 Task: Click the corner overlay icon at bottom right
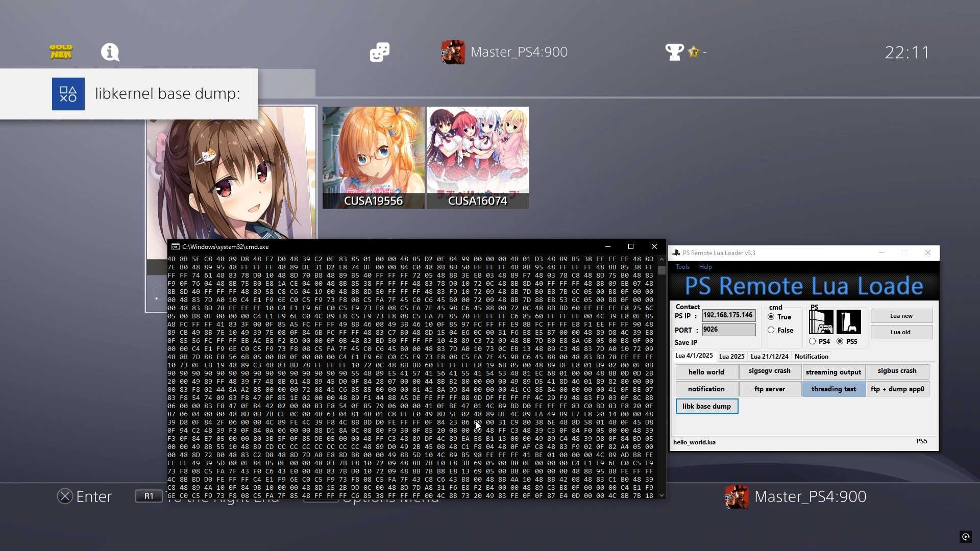(965, 537)
